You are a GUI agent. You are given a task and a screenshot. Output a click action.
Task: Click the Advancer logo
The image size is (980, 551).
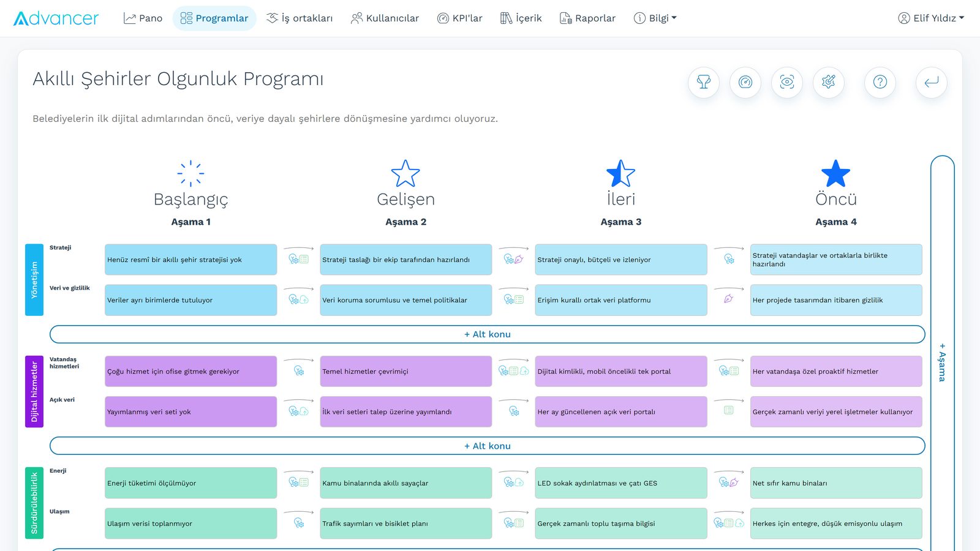56,18
